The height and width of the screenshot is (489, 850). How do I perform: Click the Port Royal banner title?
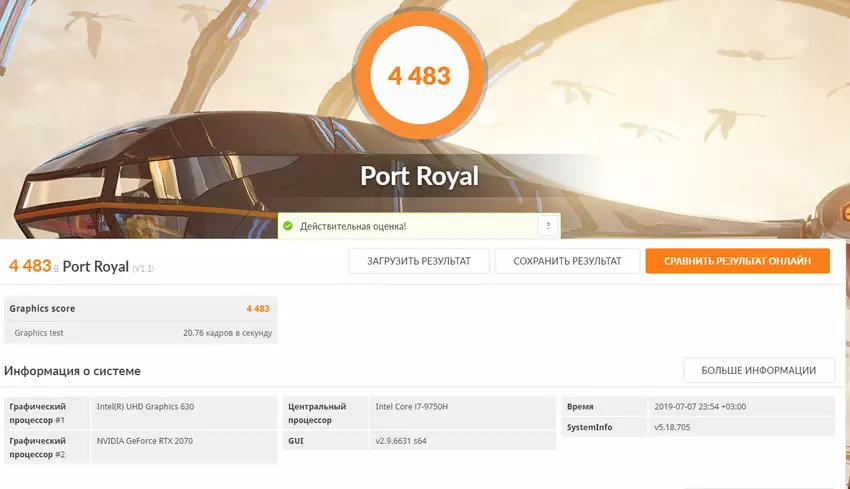pyautogui.click(x=419, y=177)
